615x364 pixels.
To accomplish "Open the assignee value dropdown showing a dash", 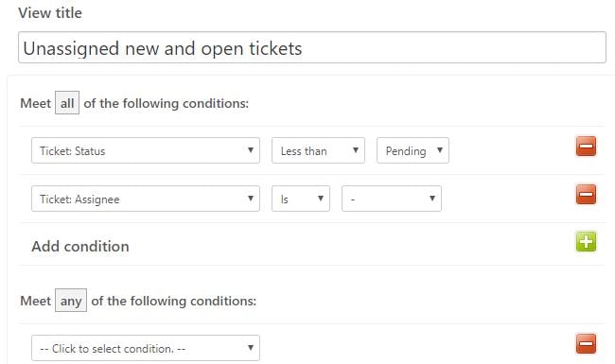I will pyautogui.click(x=392, y=199).
